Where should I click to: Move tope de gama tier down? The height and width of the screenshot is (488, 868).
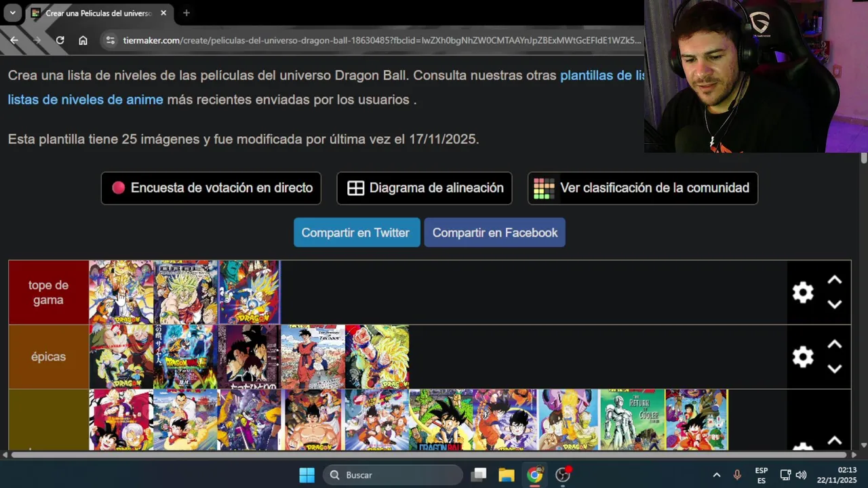(835, 304)
